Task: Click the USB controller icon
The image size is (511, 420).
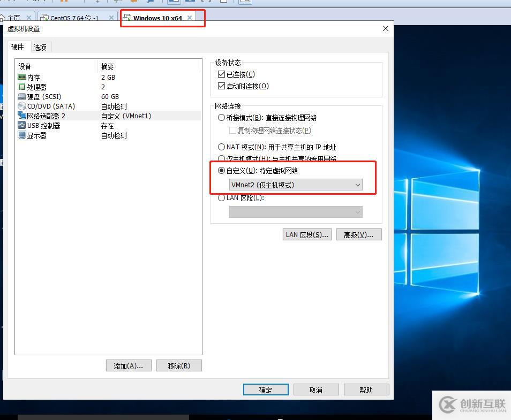Action: 22,125
